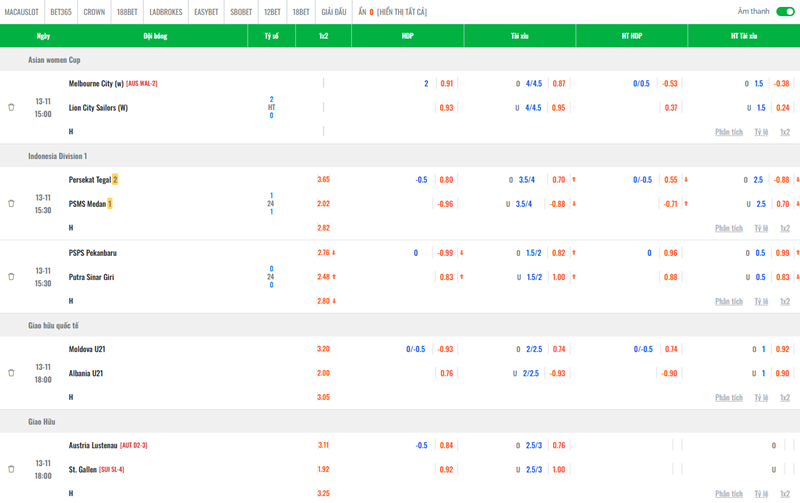The width and height of the screenshot is (800, 503).
Task: Toggle the Âm thanh sound switch
Action: [784, 12]
